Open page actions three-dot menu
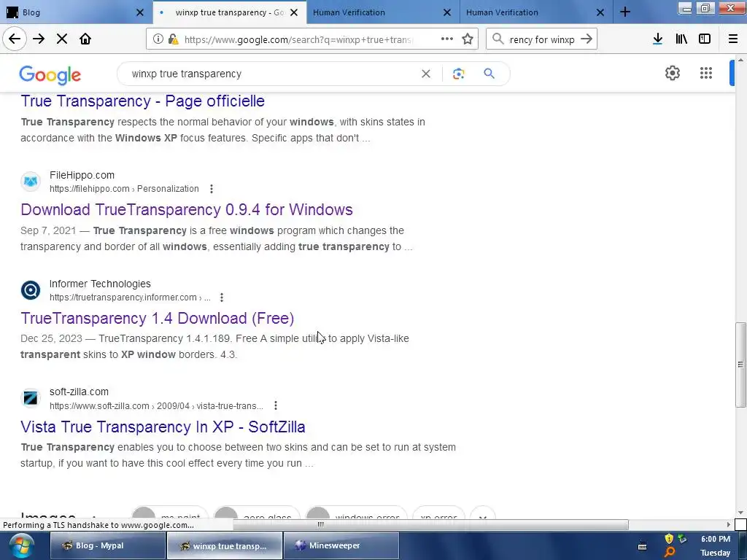This screenshot has width=747, height=560. 447,39
